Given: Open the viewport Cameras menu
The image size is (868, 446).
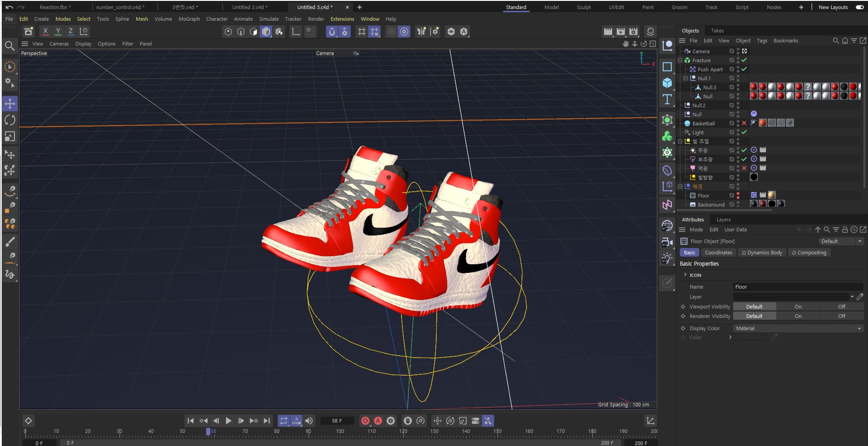Looking at the screenshot, I should 59,44.
